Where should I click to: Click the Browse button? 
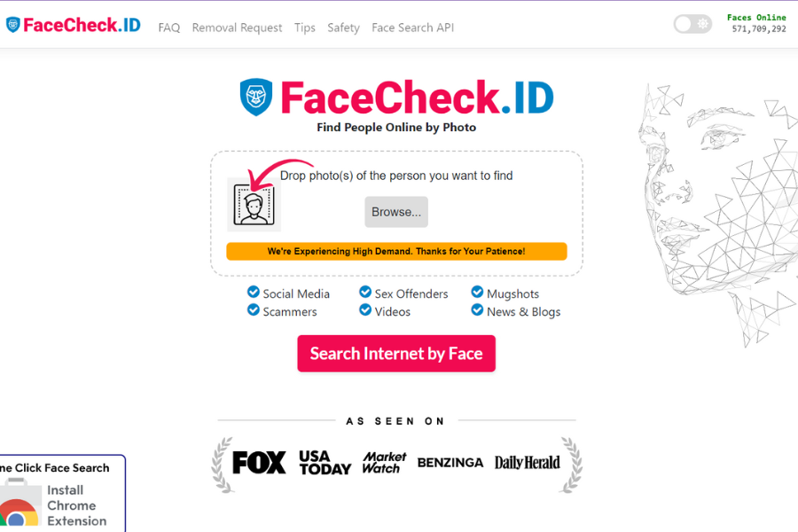tap(395, 211)
